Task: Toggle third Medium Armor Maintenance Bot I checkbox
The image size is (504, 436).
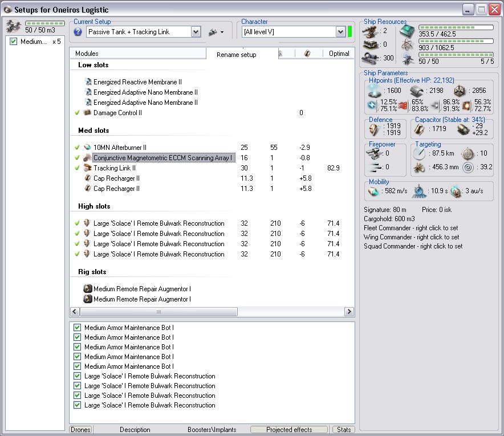Action: pyautogui.click(x=77, y=347)
